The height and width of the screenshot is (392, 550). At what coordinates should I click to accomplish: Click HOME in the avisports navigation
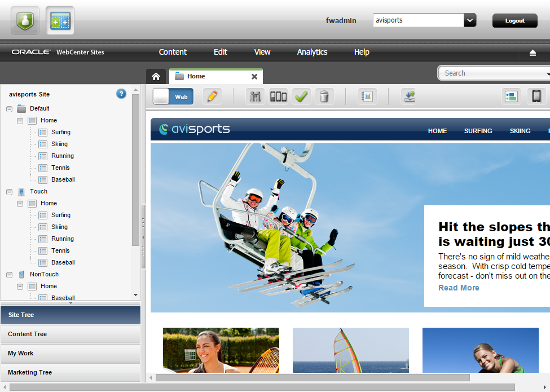437,131
